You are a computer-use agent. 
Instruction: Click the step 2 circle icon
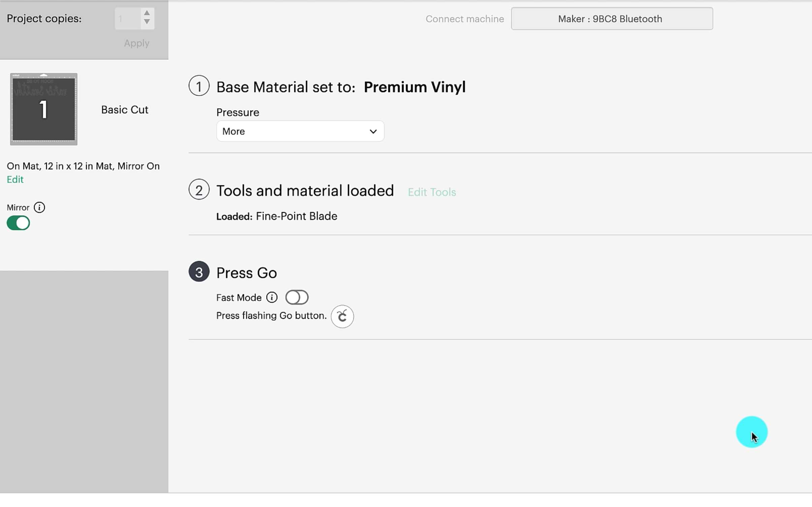coord(199,190)
